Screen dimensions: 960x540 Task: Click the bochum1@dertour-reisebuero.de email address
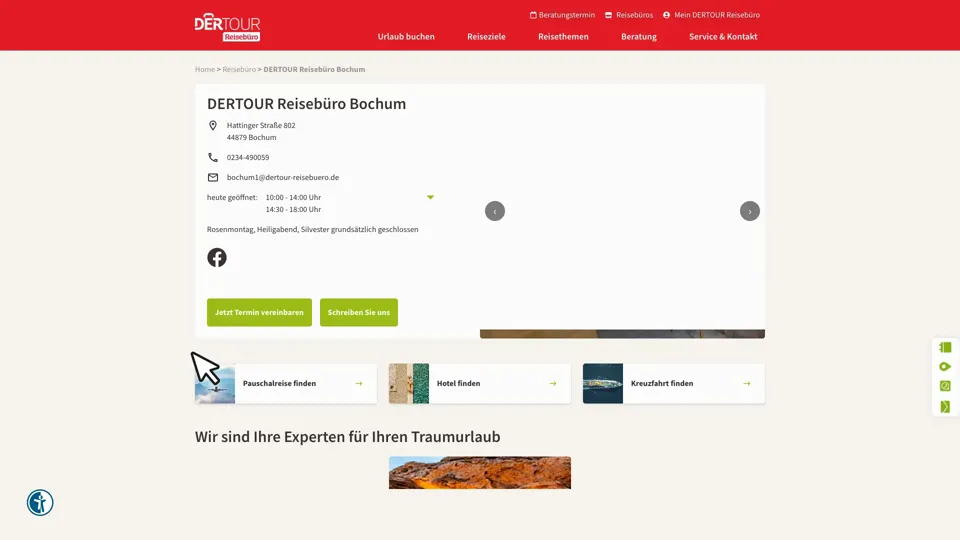coord(283,178)
